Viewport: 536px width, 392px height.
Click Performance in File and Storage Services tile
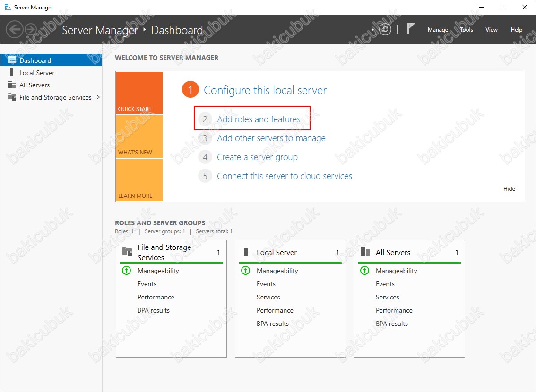pyautogui.click(x=156, y=297)
